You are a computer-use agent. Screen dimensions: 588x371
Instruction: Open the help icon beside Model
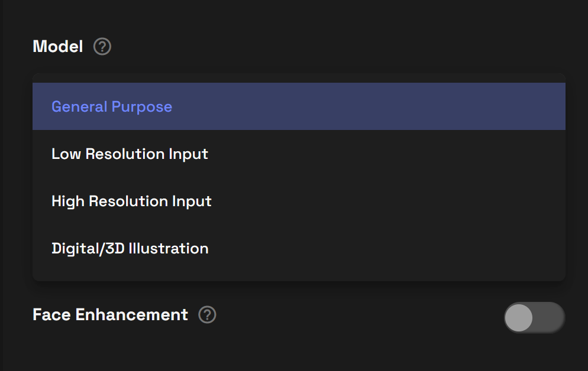click(102, 47)
